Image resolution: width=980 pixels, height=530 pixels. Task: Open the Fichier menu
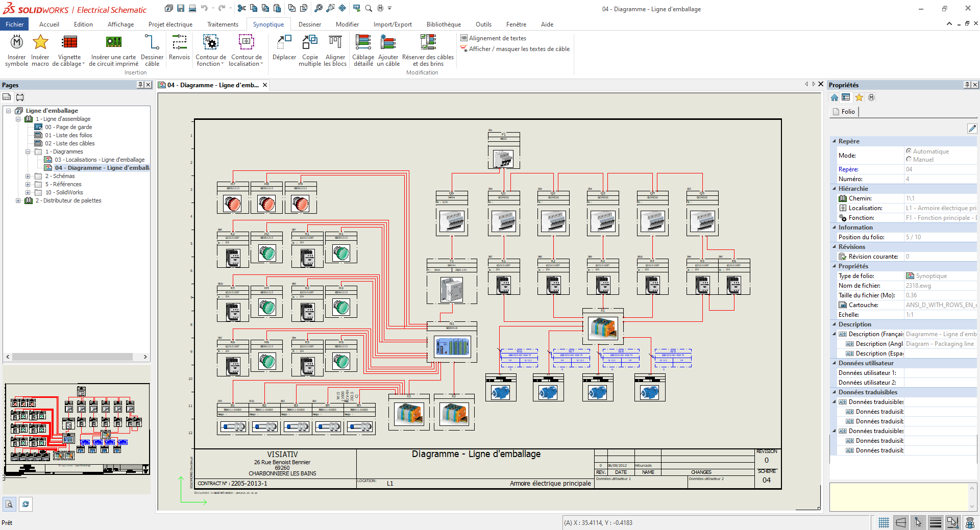(x=15, y=24)
